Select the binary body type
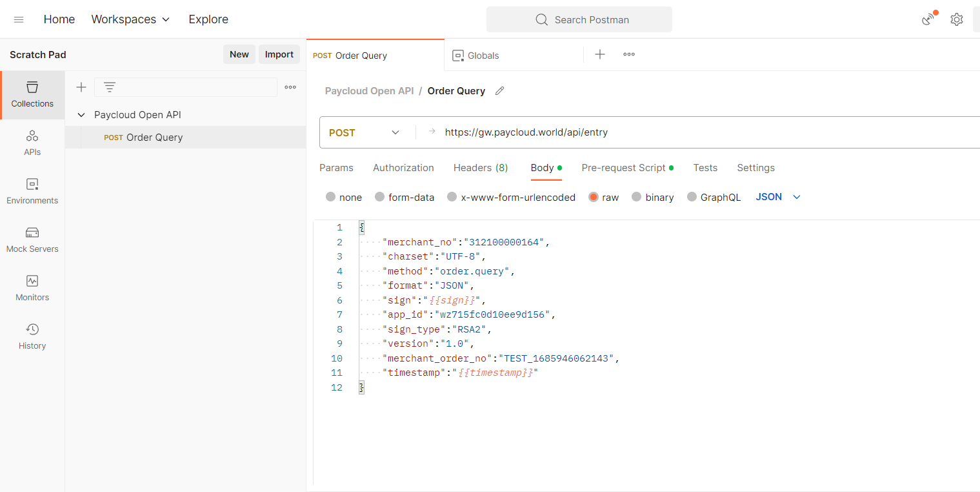 [x=637, y=197]
